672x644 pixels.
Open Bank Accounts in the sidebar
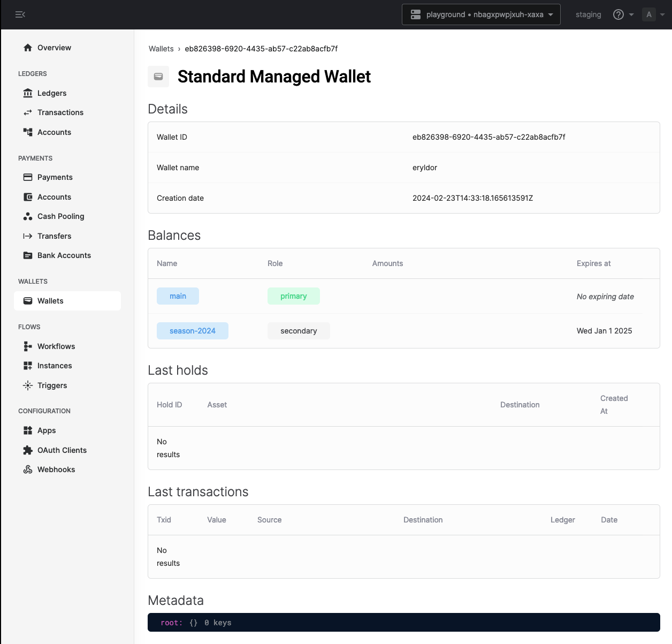[64, 255]
